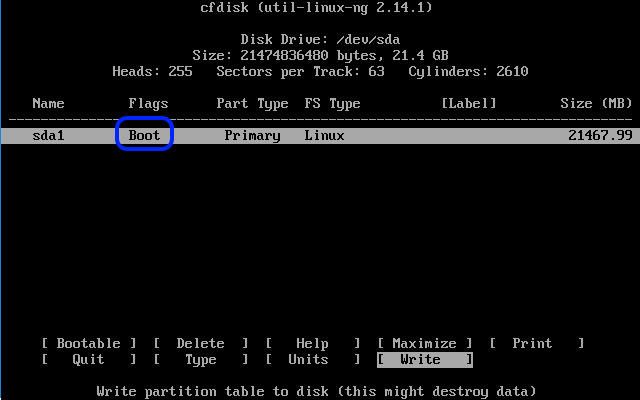Open the Help menu option
The height and width of the screenshot is (400, 640).
[313, 343]
